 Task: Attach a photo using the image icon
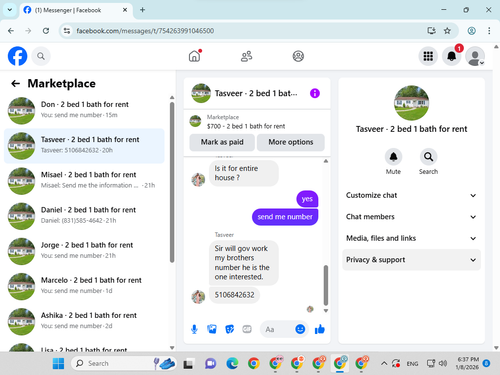(x=212, y=329)
